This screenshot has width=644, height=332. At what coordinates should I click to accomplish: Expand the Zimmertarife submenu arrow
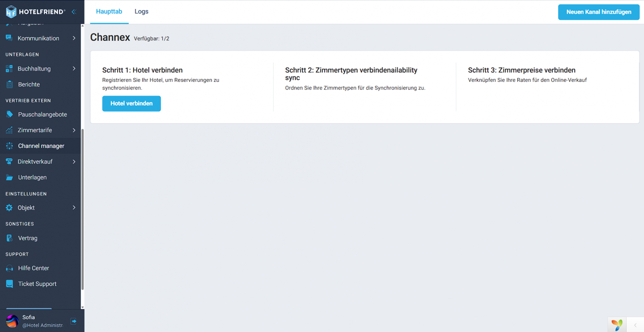point(74,130)
